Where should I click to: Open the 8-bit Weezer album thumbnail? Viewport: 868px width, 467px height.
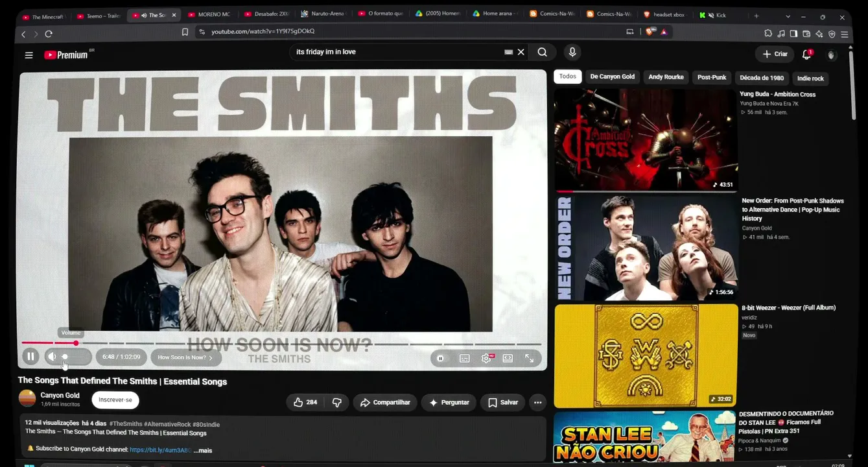click(646, 355)
